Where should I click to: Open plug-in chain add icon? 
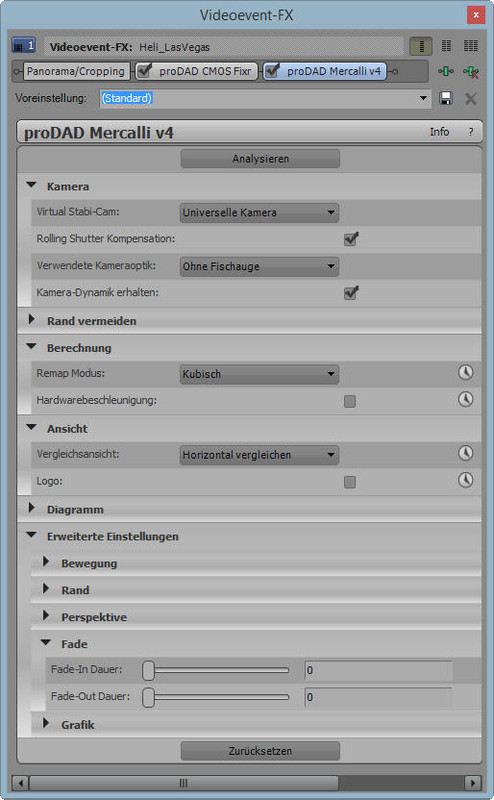tap(446, 71)
